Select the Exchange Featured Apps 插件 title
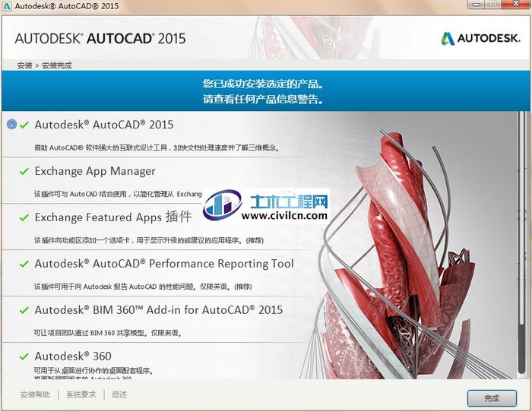This screenshot has width=532, height=412. pyautogui.click(x=113, y=217)
